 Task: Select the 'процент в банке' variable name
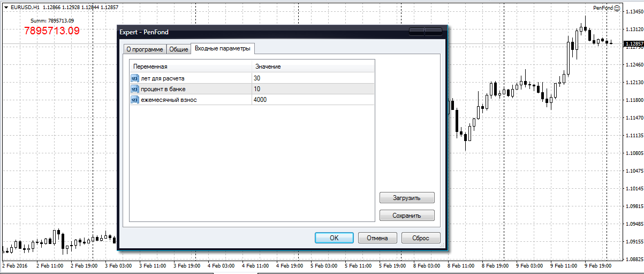(163, 89)
